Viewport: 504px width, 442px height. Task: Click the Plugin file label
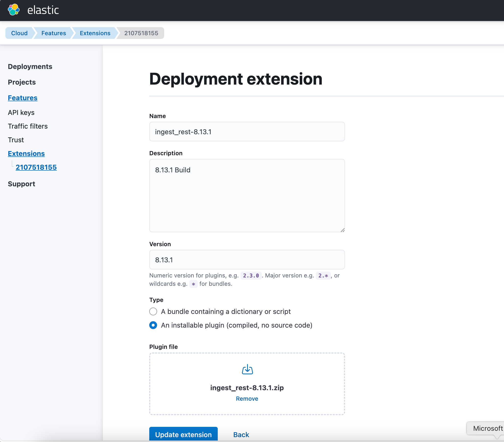(x=163, y=347)
